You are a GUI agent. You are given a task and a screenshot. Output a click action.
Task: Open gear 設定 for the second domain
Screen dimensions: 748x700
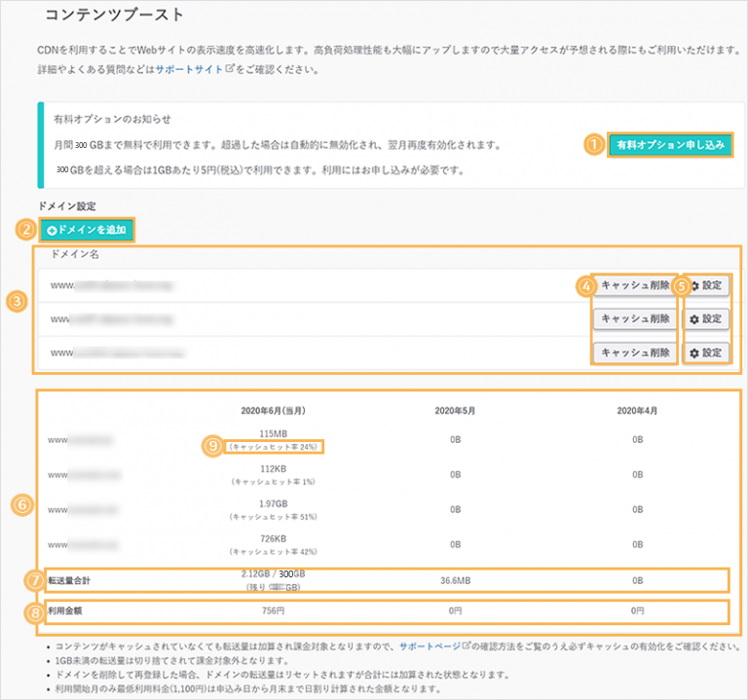(x=707, y=318)
